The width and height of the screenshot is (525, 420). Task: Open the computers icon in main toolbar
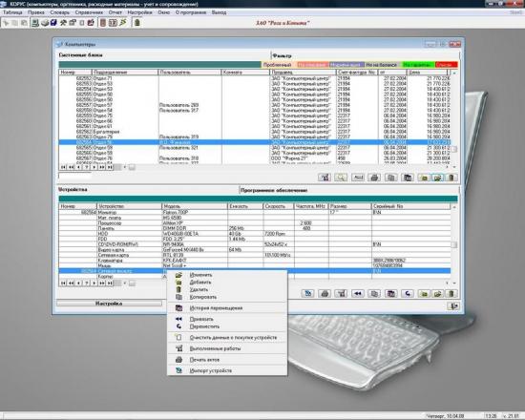[x=35, y=23]
